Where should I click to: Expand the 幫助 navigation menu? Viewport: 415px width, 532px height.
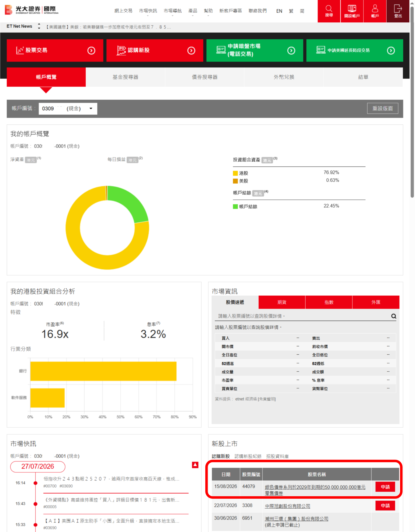pyautogui.click(x=208, y=11)
